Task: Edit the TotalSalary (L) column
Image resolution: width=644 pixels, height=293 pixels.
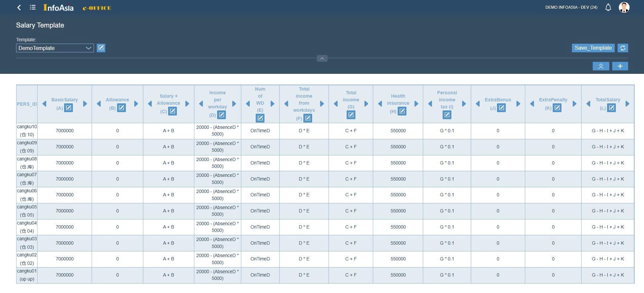Action: (611, 108)
